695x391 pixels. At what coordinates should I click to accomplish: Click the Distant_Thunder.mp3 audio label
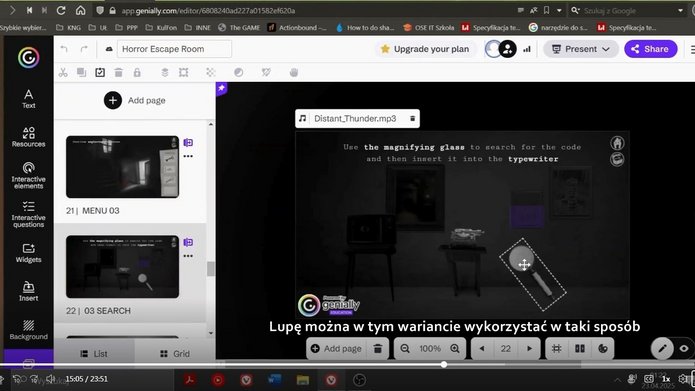(355, 118)
